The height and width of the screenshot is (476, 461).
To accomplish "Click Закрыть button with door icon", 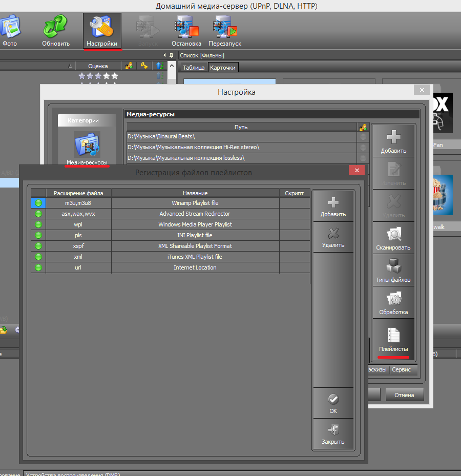I will [x=333, y=434].
